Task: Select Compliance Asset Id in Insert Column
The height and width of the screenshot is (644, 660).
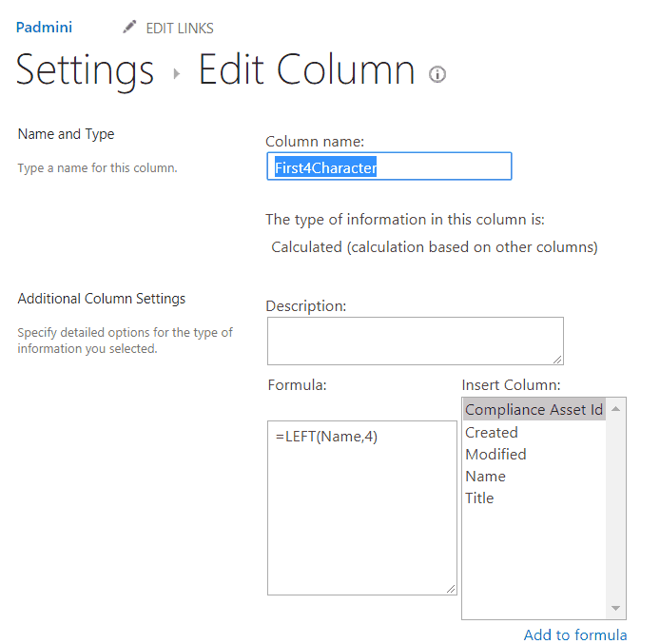Action: (534, 410)
